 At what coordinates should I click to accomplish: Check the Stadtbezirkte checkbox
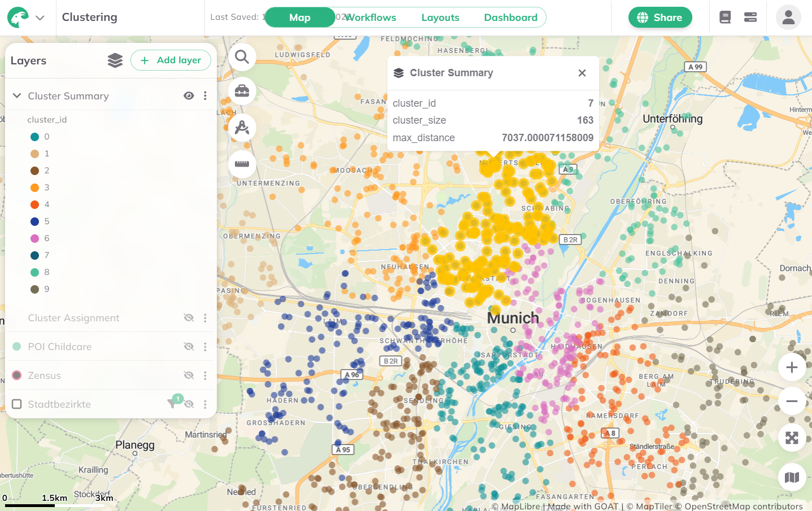[x=16, y=404]
